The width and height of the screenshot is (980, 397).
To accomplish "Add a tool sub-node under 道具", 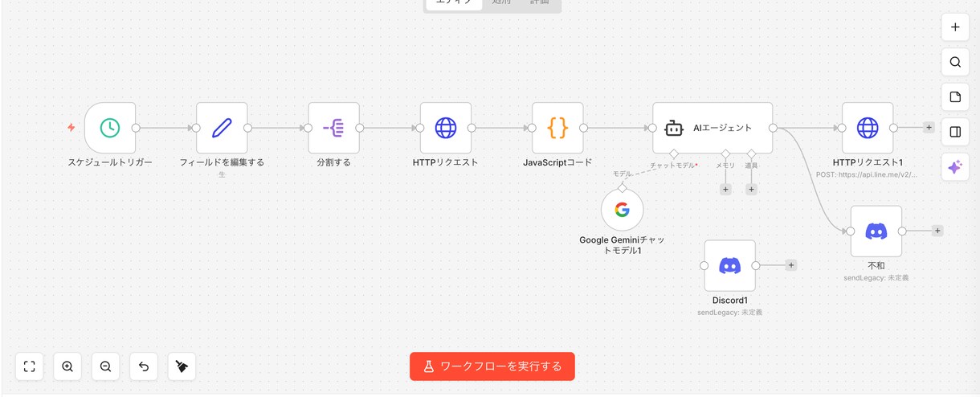I will coord(751,189).
